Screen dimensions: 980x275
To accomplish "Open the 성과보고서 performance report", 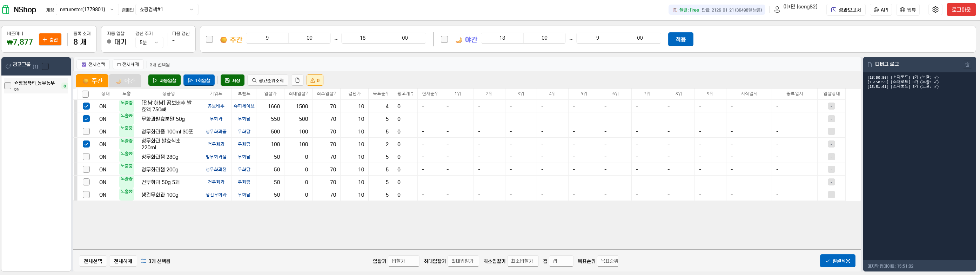I will click(846, 9).
